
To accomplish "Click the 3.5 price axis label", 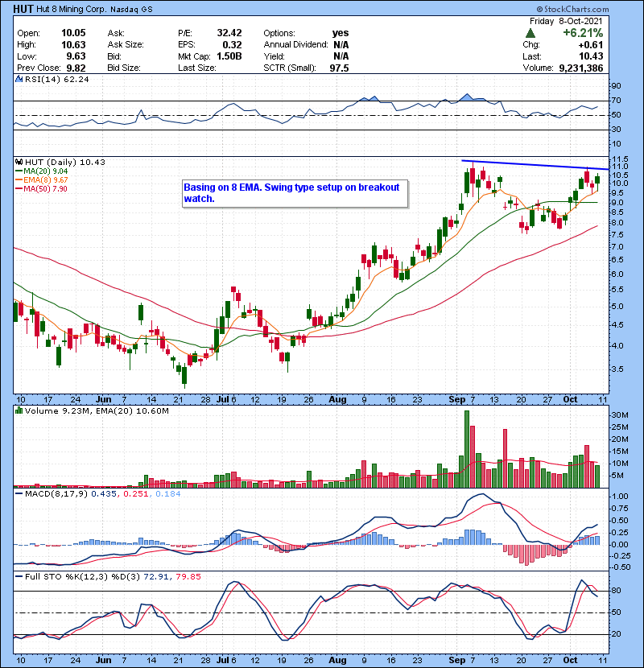I will (x=618, y=369).
